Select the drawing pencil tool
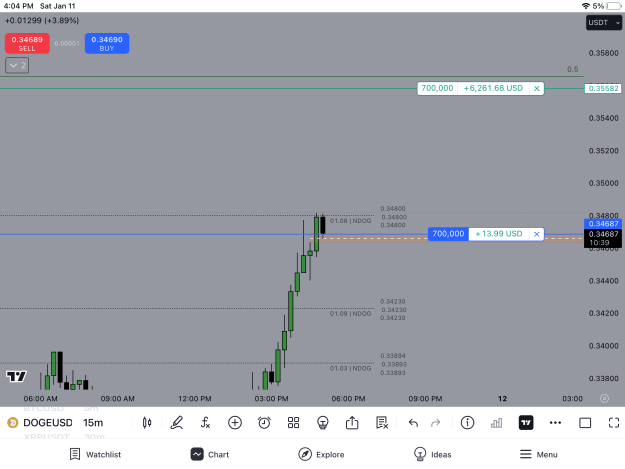Image resolution: width=625 pixels, height=469 pixels. coord(177,423)
